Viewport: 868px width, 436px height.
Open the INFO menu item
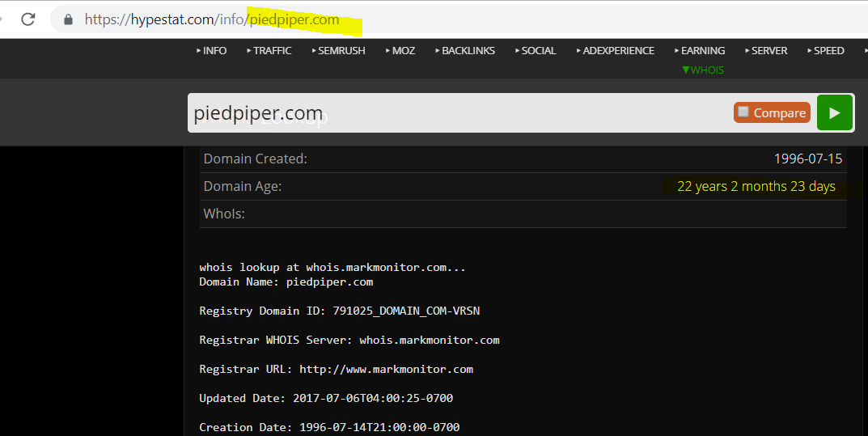(x=211, y=50)
